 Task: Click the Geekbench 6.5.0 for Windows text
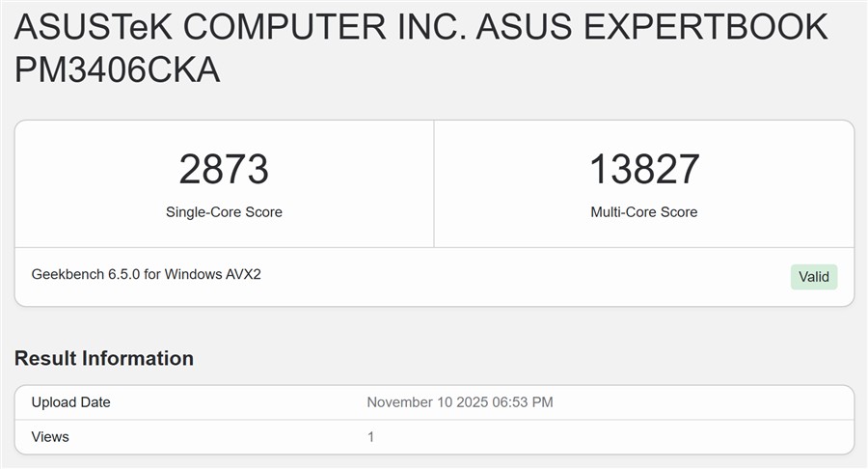coord(147,274)
